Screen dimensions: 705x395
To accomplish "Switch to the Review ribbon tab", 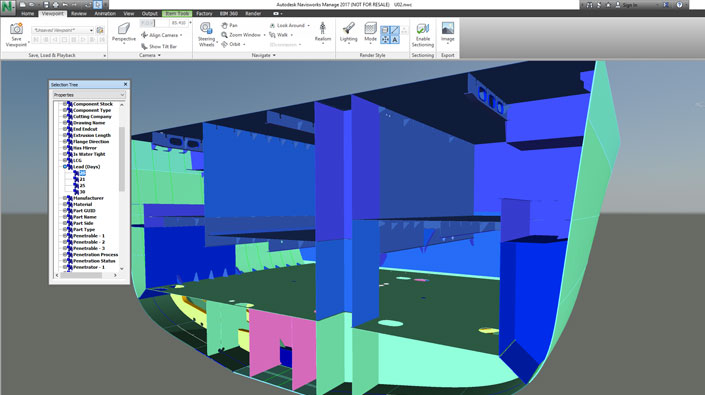I will point(79,13).
